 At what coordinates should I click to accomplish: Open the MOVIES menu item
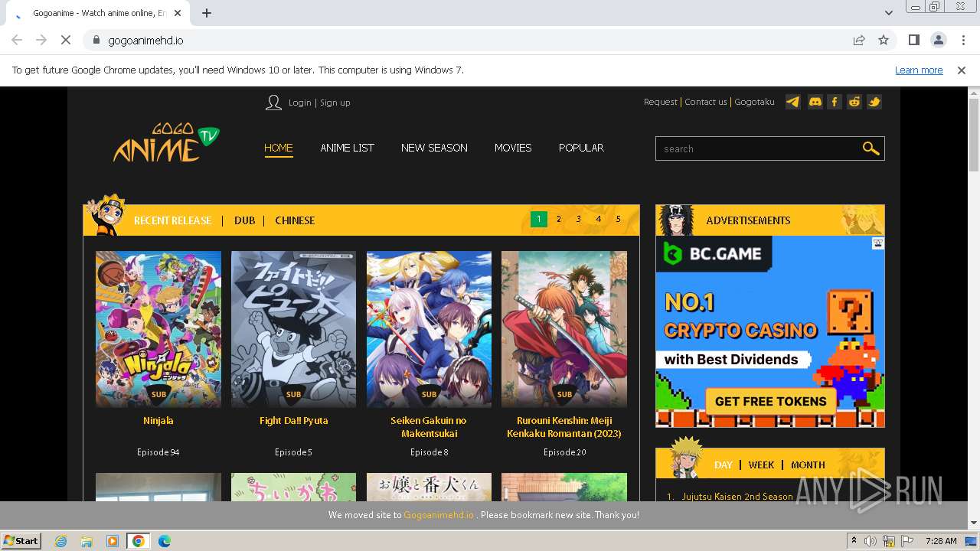click(x=513, y=148)
